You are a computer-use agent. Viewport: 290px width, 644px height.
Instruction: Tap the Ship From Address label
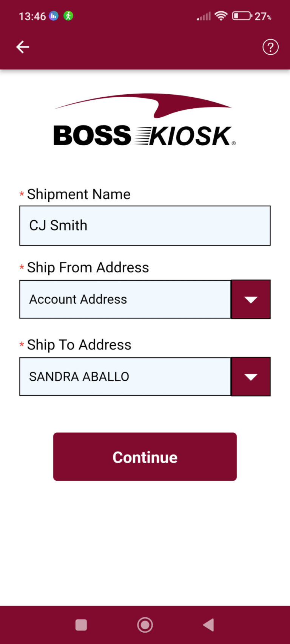click(88, 267)
